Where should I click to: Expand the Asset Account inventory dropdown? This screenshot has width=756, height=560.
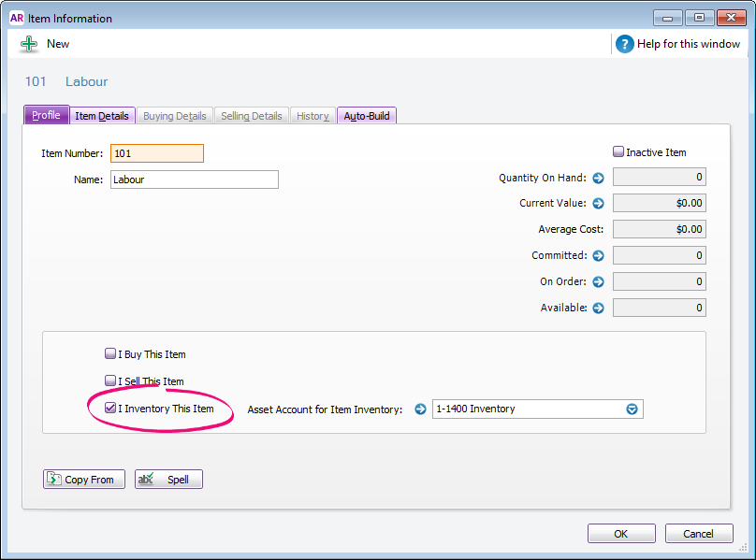[x=632, y=409]
